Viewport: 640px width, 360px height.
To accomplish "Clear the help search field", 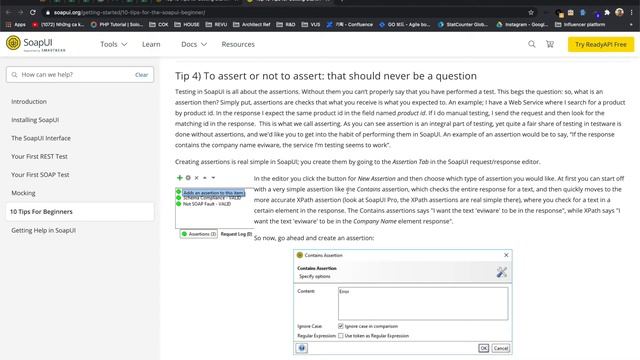I will [x=141, y=75].
